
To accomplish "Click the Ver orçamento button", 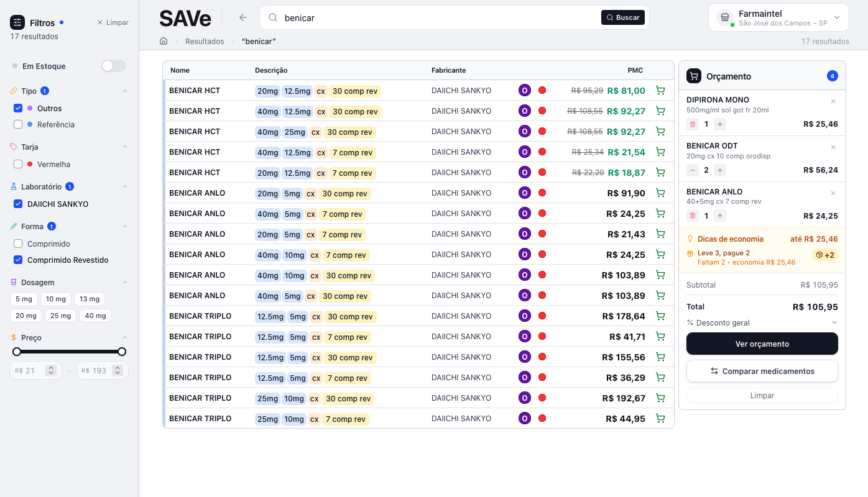I will click(x=762, y=344).
